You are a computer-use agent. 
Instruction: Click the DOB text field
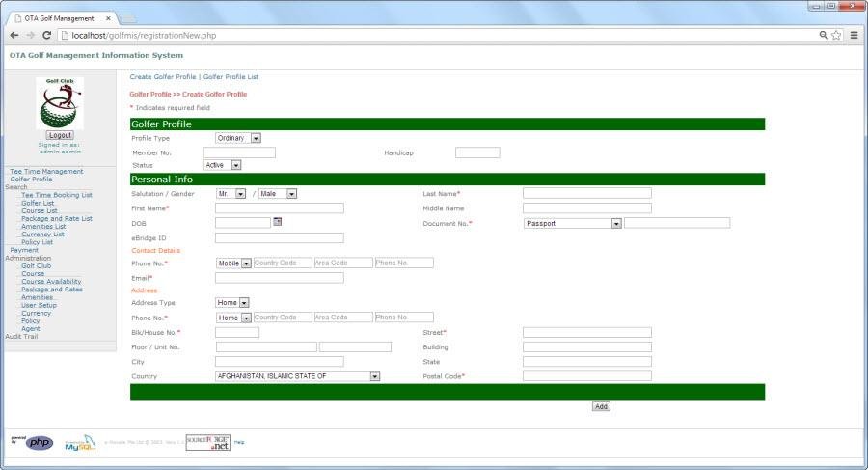pyautogui.click(x=242, y=223)
